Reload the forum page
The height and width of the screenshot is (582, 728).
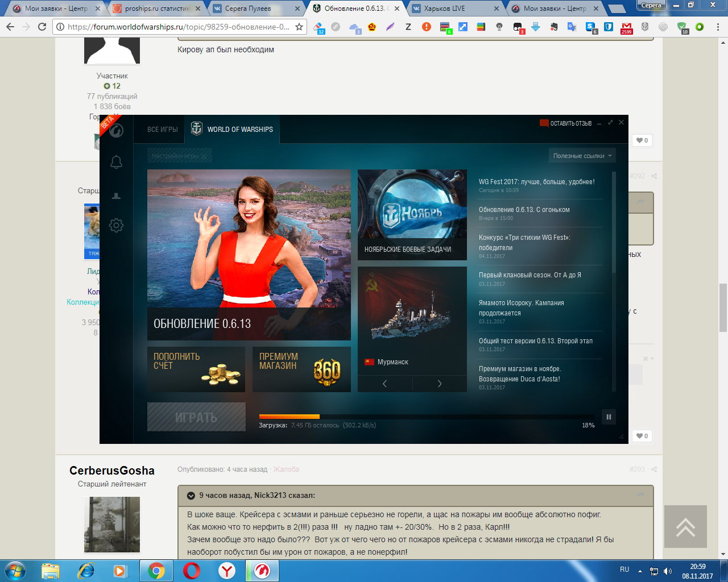pyautogui.click(x=42, y=27)
